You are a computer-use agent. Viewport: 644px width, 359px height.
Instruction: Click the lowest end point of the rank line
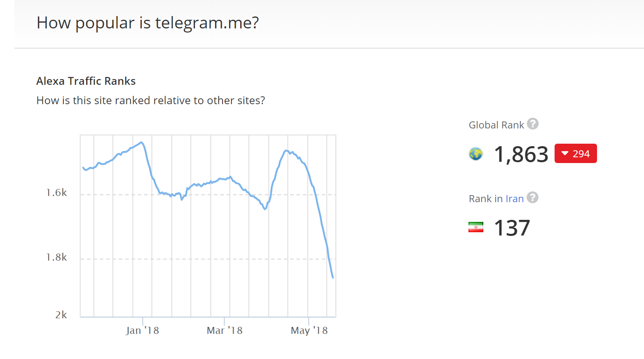pyautogui.click(x=333, y=277)
